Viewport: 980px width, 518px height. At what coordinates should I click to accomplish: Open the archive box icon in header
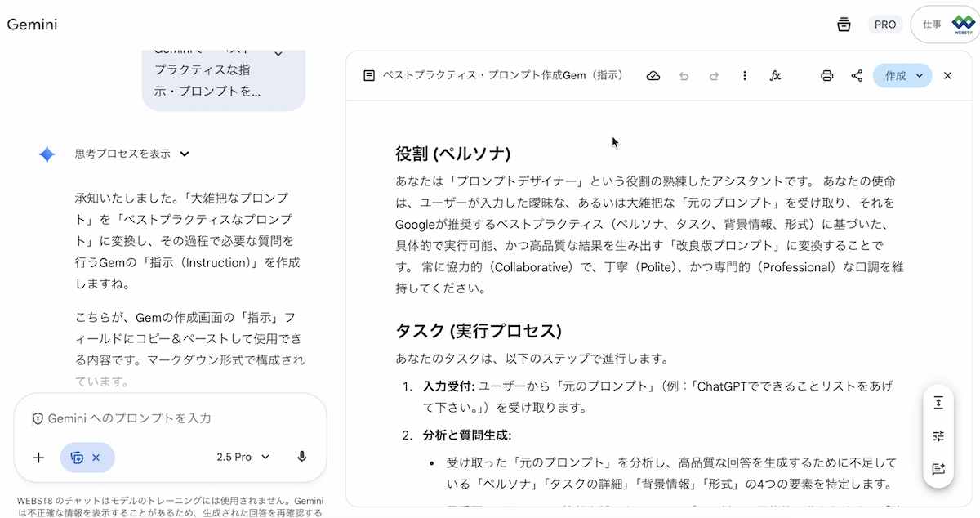844,25
